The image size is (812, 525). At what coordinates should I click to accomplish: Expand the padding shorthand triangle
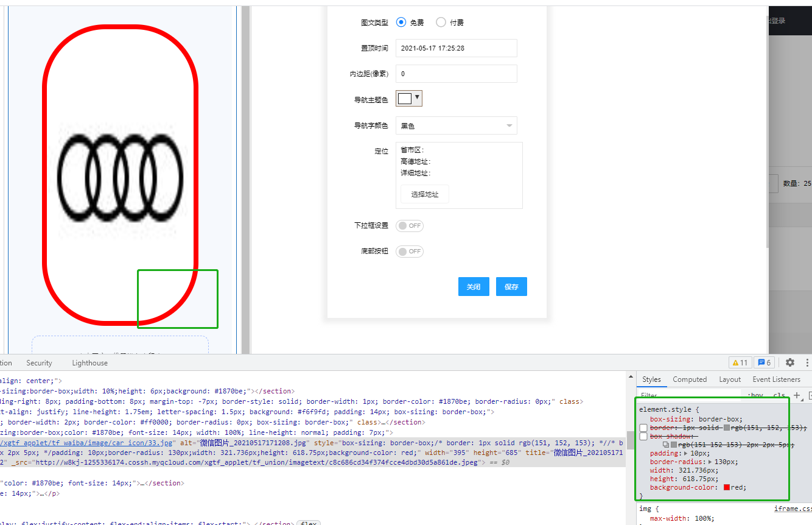[x=687, y=453]
